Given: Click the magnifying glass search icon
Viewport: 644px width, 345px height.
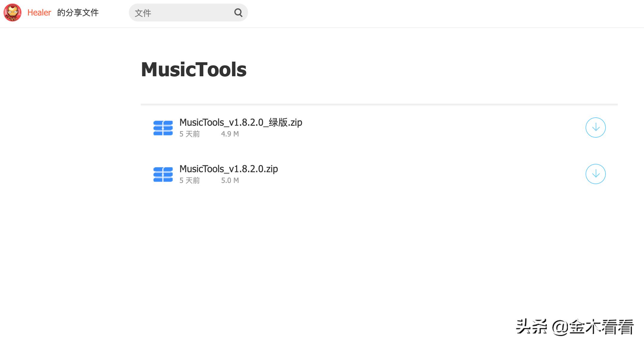Looking at the screenshot, I should pos(238,13).
